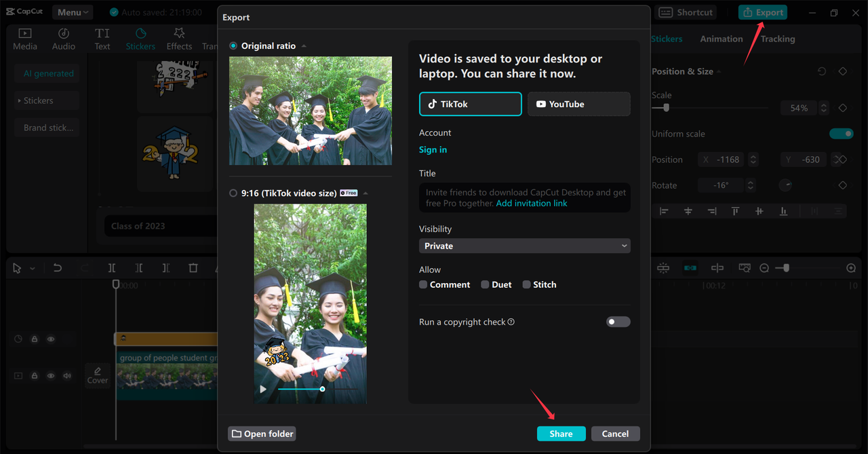868x454 pixels.
Task: Click the timeline zoom slider
Action: [x=808, y=268]
